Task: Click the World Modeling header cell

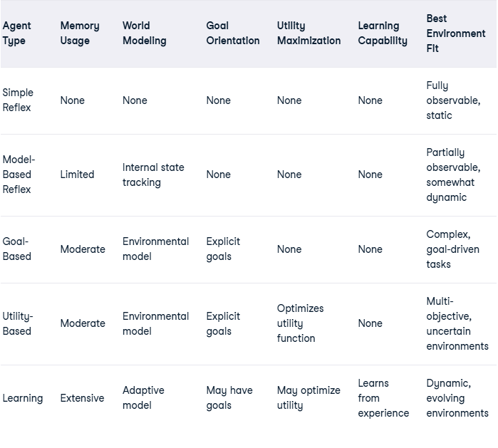Action: (144, 33)
